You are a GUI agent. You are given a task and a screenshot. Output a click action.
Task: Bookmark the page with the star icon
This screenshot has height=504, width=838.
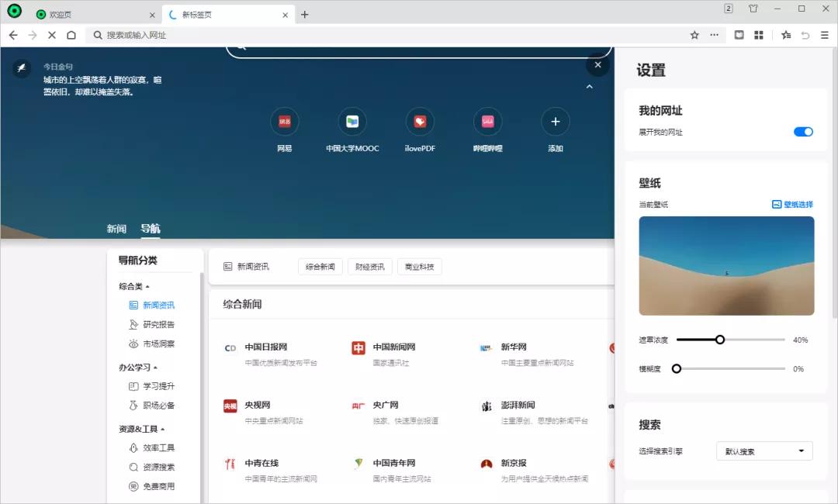point(694,35)
